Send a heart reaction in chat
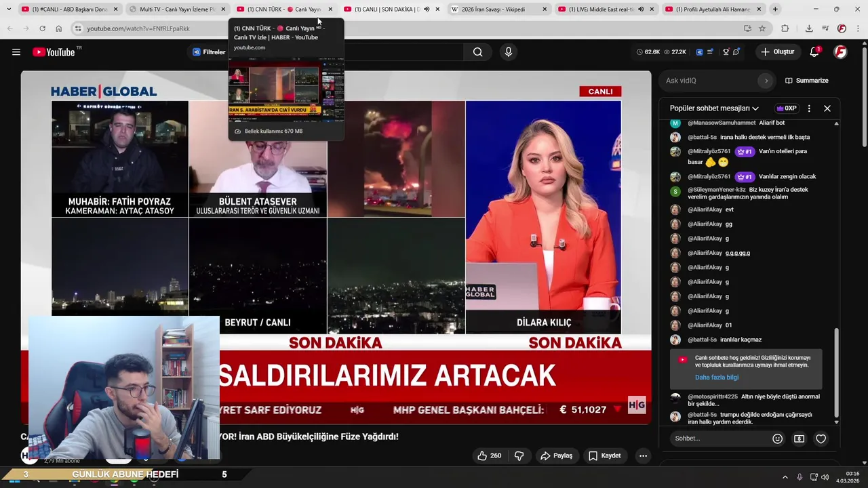The image size is (868, 488). pos(821,439)
